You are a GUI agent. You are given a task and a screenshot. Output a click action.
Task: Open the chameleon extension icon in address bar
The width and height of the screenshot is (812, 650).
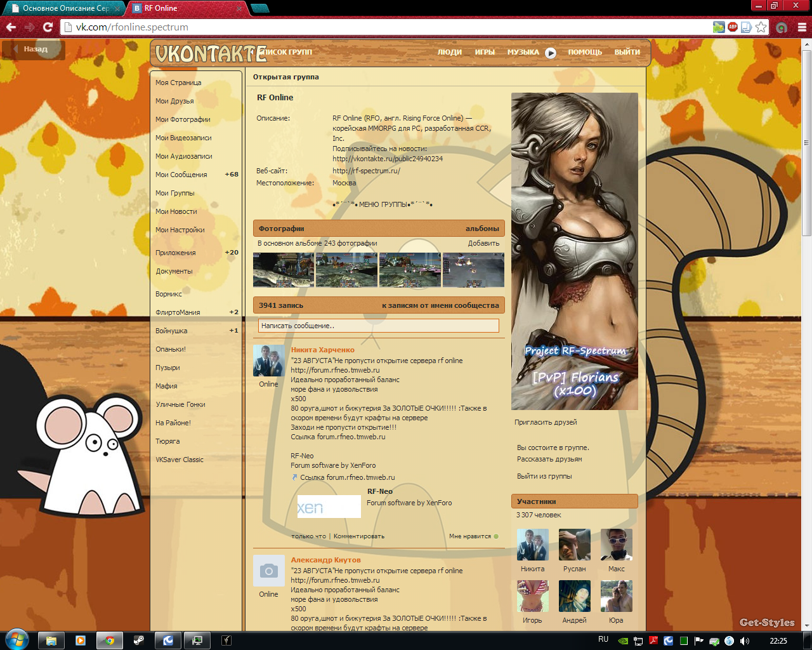[x=718, y=27]
